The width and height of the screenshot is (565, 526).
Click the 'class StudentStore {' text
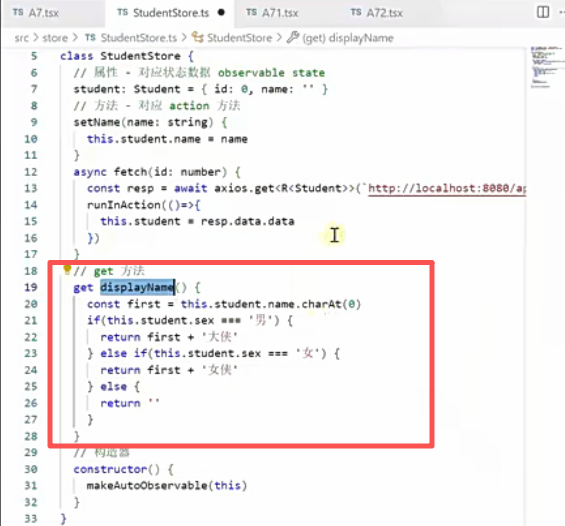coord(127,56)
